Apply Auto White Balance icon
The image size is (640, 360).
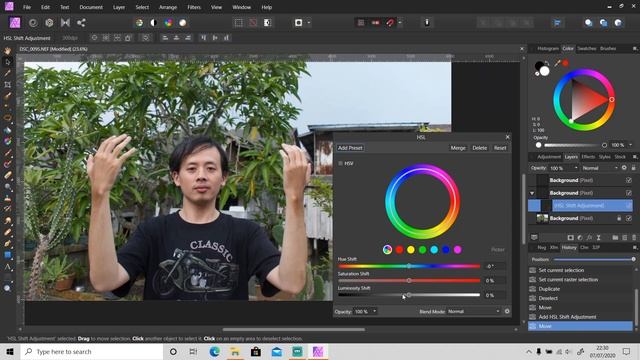pyautogui.click(x=183, y=23)
